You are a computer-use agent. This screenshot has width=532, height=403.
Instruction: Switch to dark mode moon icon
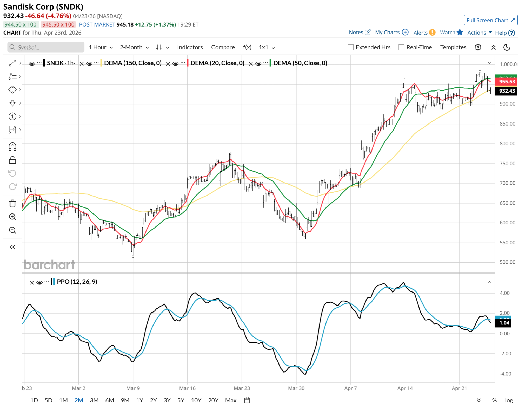(x=507, y=47)
